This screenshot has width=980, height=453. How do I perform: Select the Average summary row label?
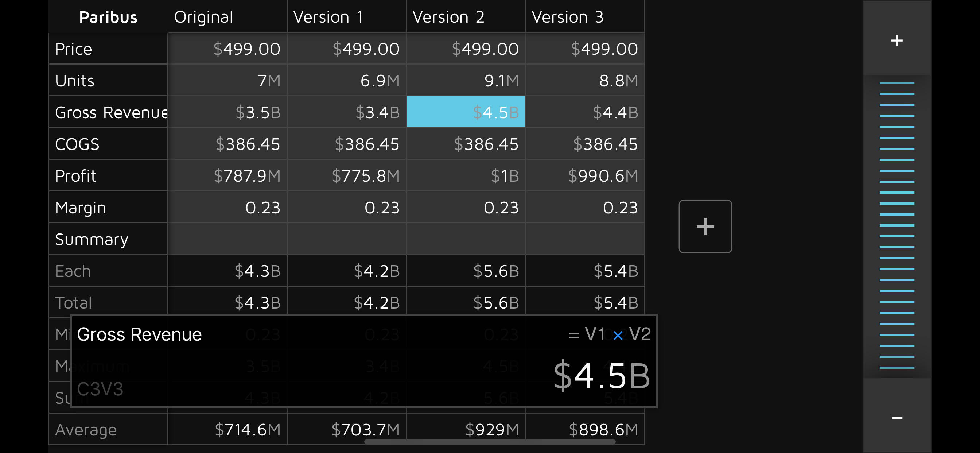coord(108,429)
